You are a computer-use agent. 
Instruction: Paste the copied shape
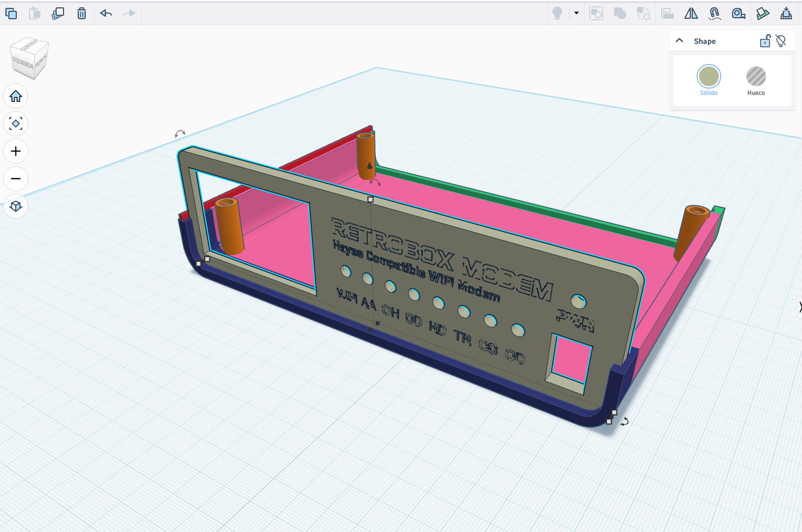[34, 13]
